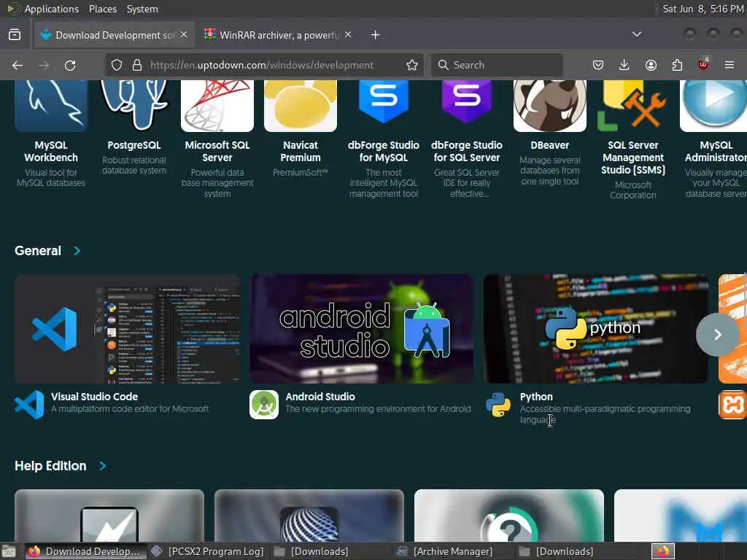Viewport: 747px width, 560px height.
Task: Open the uBlock Origin shield icon
Action: tap(703, 64)
